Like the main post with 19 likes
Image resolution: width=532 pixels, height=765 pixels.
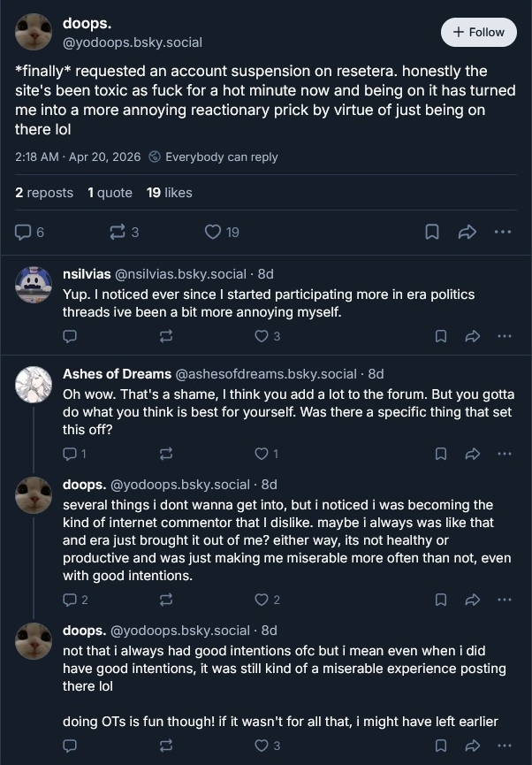(x=213, y=232)
